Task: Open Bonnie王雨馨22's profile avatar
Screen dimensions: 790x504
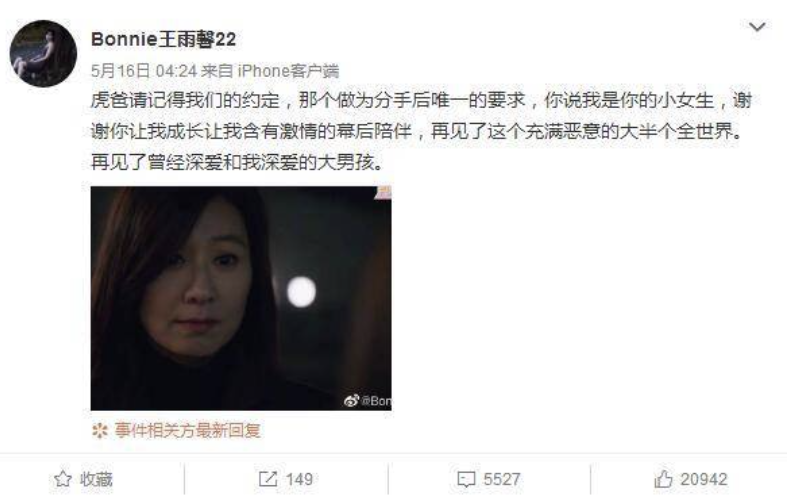Action: point(43,53)
